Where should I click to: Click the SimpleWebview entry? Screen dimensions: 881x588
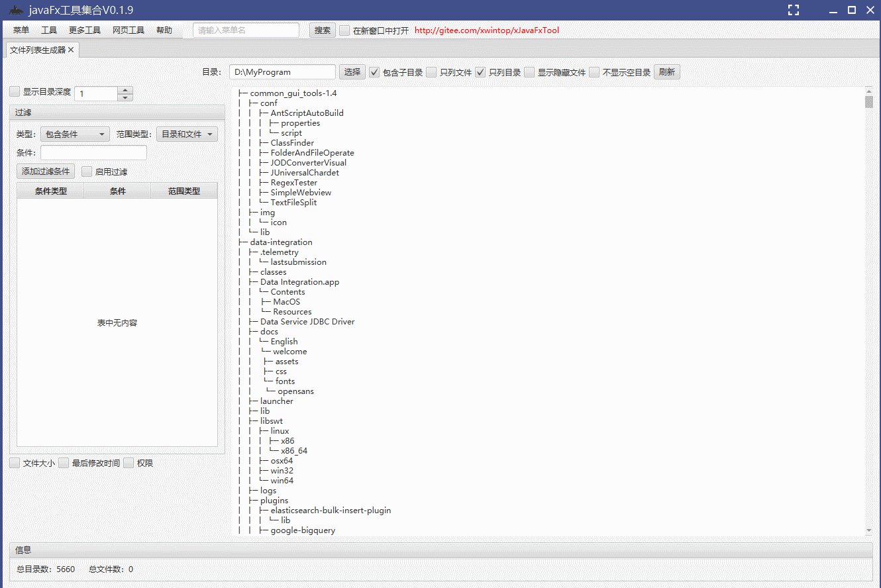[301, 193]
